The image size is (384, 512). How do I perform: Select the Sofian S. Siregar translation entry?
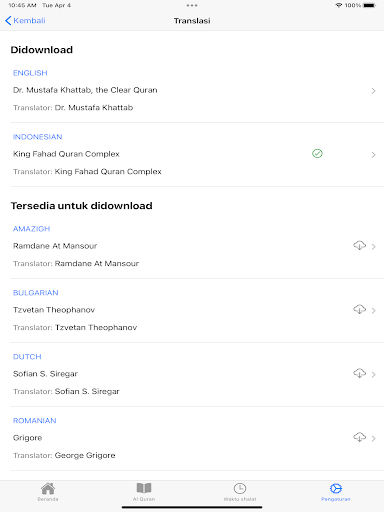pyautogui.click(x=45, y=374)
